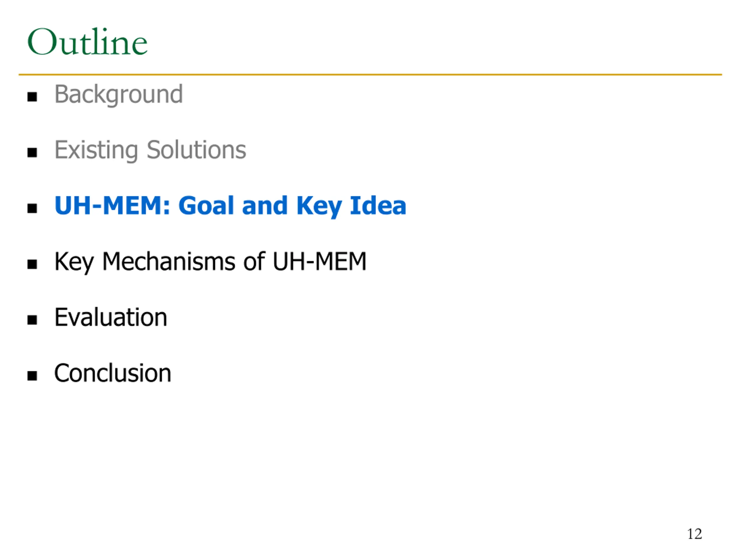The image size is (747, 560).
Task: Click the bullet beside Key Mechanisms
Action: pyautogui.click(x=32, y=264)
